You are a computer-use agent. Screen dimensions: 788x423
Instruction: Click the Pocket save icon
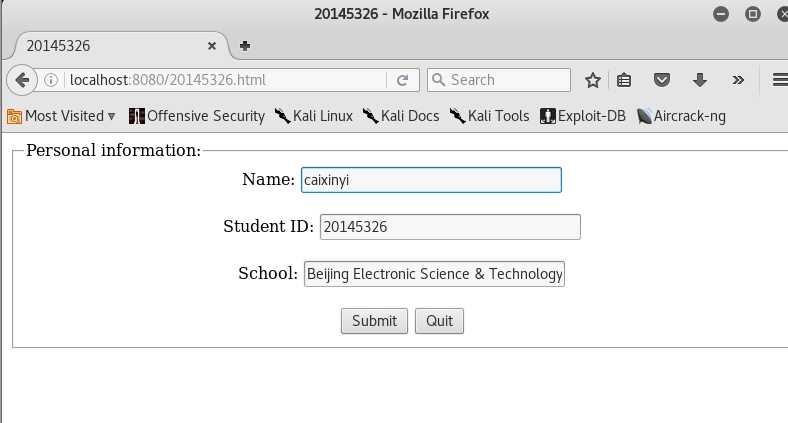click(x=661, y=80)
